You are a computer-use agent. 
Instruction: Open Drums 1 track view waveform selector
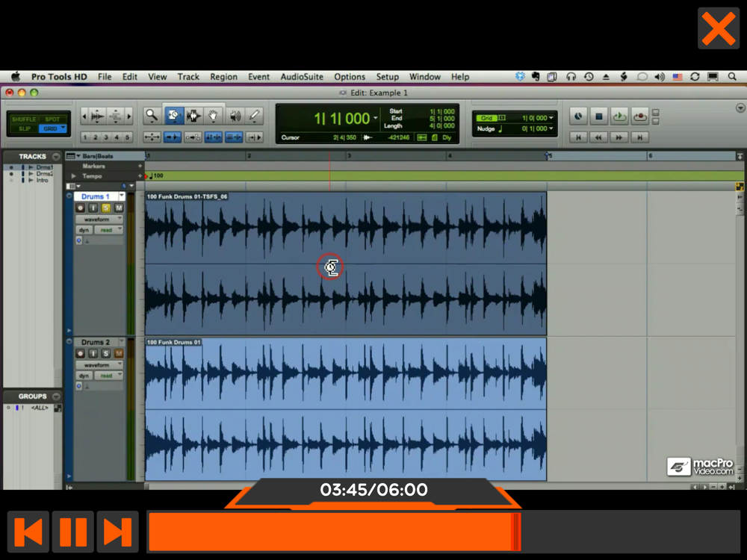click(99, 220)
